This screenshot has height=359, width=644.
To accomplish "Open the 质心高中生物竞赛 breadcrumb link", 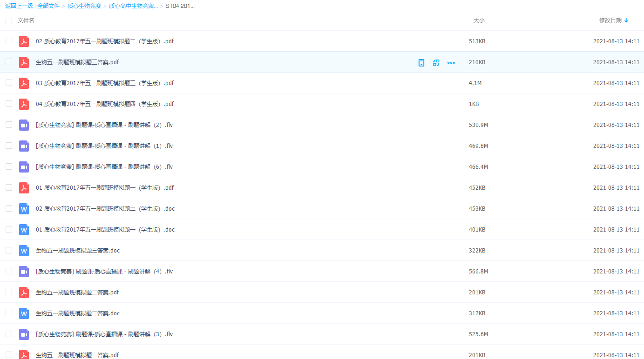I will tap(133, 6).
